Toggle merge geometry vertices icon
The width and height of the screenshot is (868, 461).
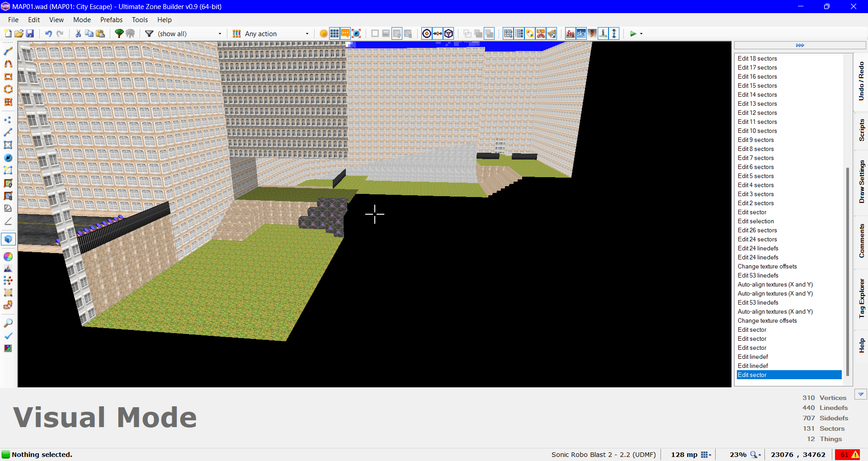point(438,33)
